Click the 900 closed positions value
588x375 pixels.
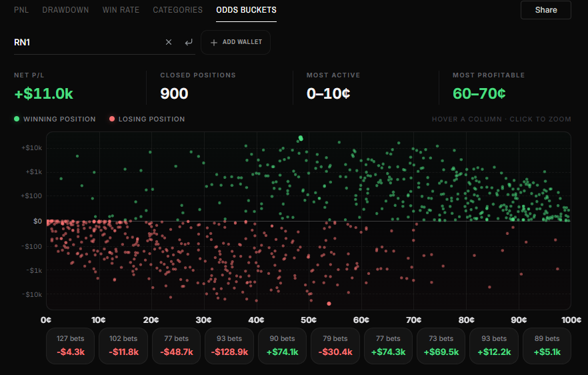[x=174, y=93]
